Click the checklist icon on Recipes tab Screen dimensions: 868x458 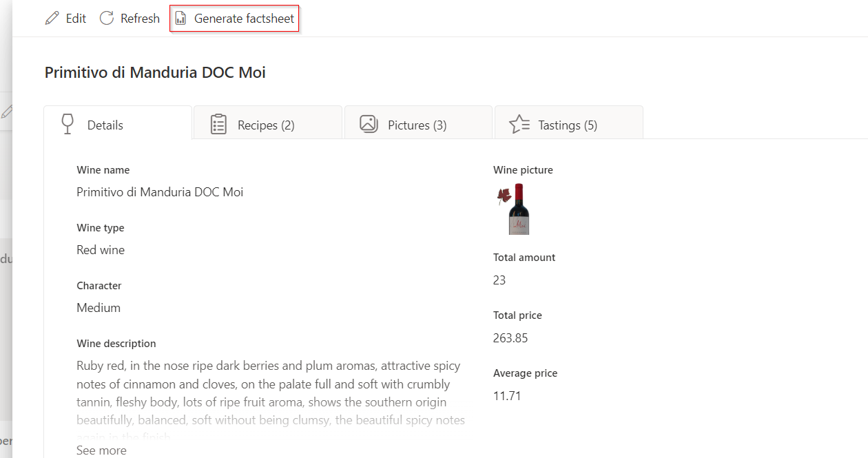[218, 125]
